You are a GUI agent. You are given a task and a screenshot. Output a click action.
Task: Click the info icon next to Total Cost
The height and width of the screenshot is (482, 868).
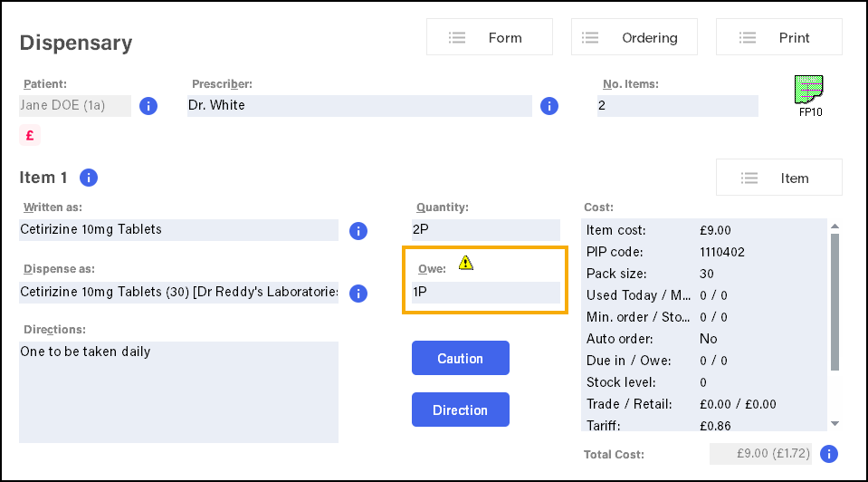coord(828,454)
